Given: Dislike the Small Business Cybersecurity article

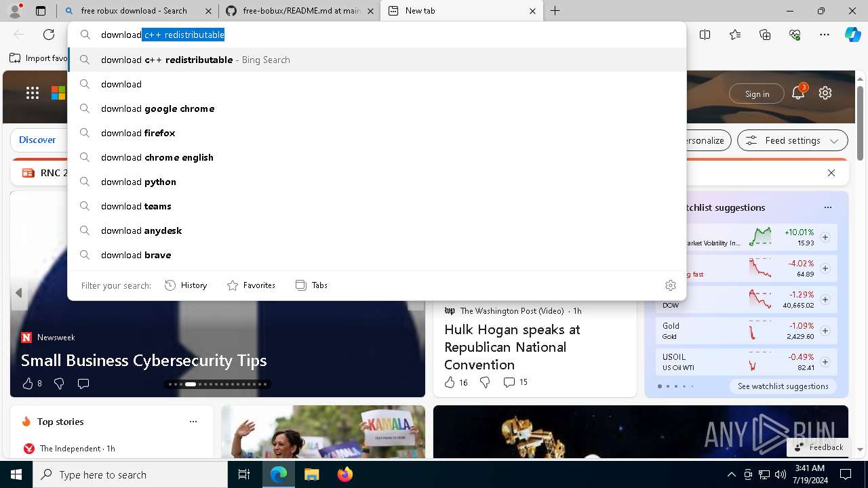Looking at the screenshot, I should coord(59,384).
